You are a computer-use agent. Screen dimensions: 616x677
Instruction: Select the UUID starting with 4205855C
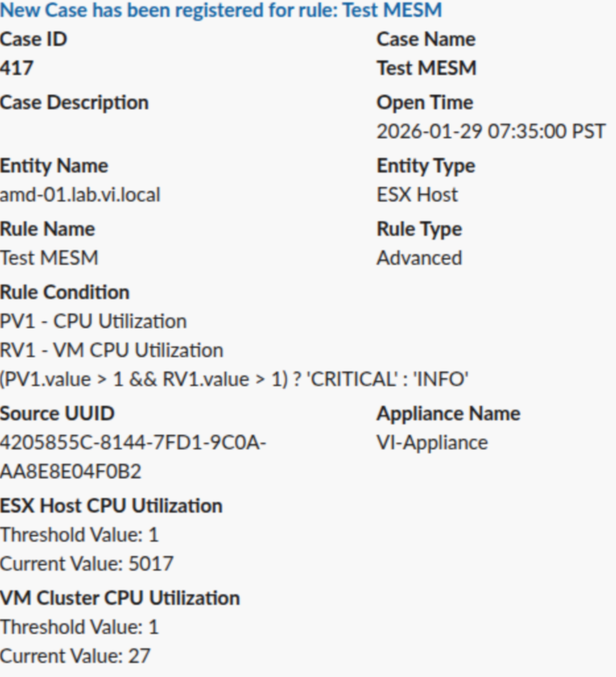point(133,443)
